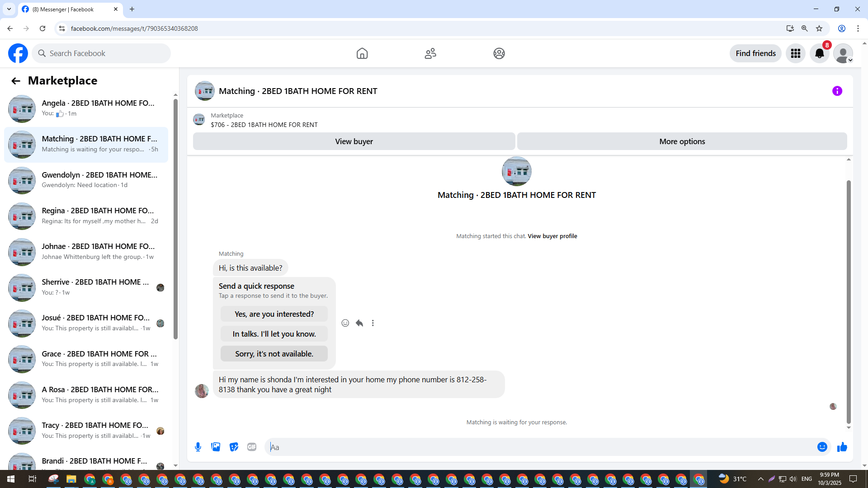Viewport: 868px width, 488px height.
Task: Click the chat messages scrollbar
Action: point(849,302)
